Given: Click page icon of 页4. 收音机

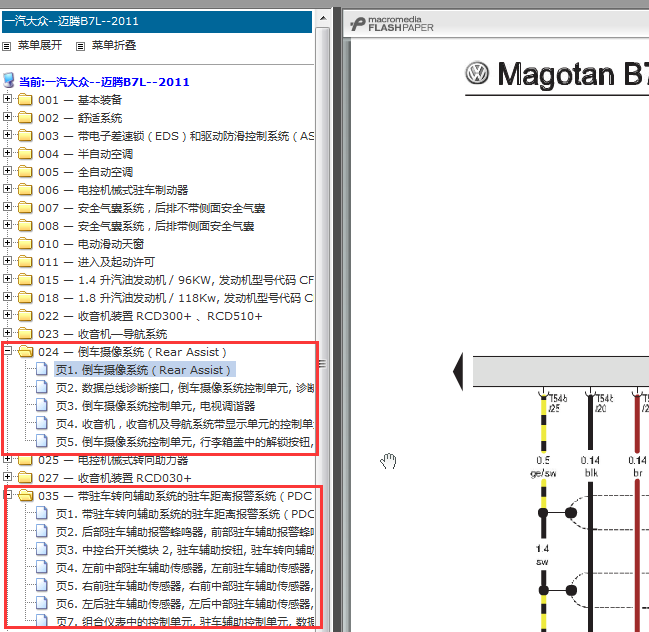Looking at the screenshot, I should 41,423.
